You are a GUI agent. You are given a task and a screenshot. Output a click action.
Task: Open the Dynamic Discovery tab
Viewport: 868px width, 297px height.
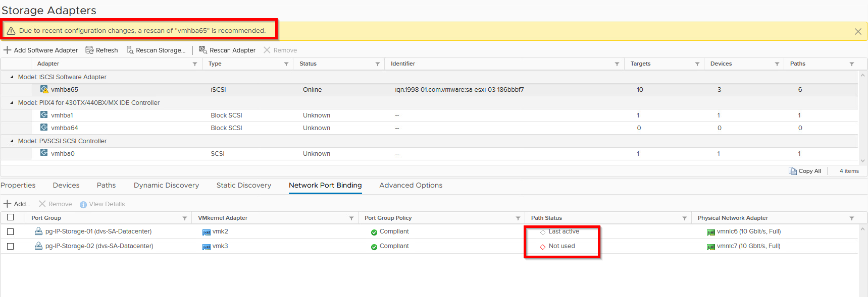coord(167,186)
